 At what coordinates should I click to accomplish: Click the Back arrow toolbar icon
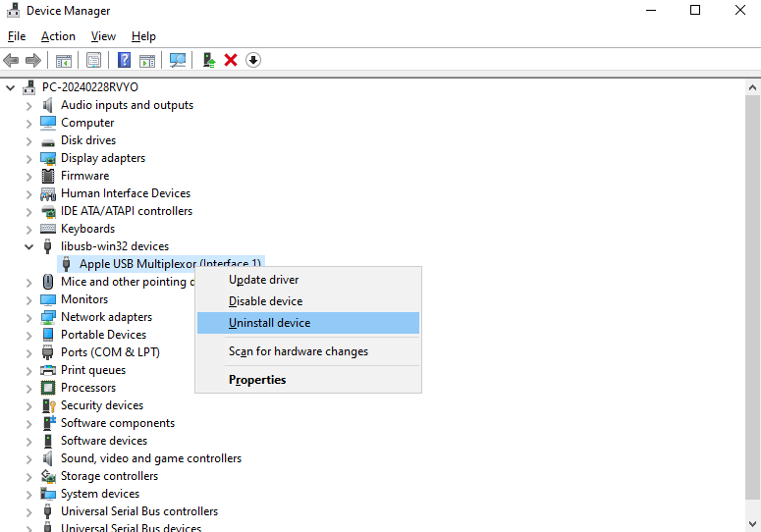point(11,60)
